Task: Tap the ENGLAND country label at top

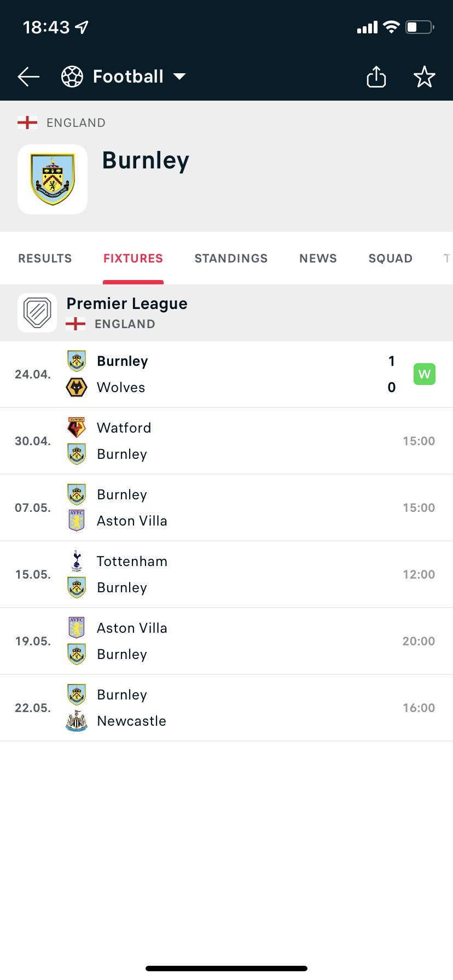Action: tap(76, 122)
